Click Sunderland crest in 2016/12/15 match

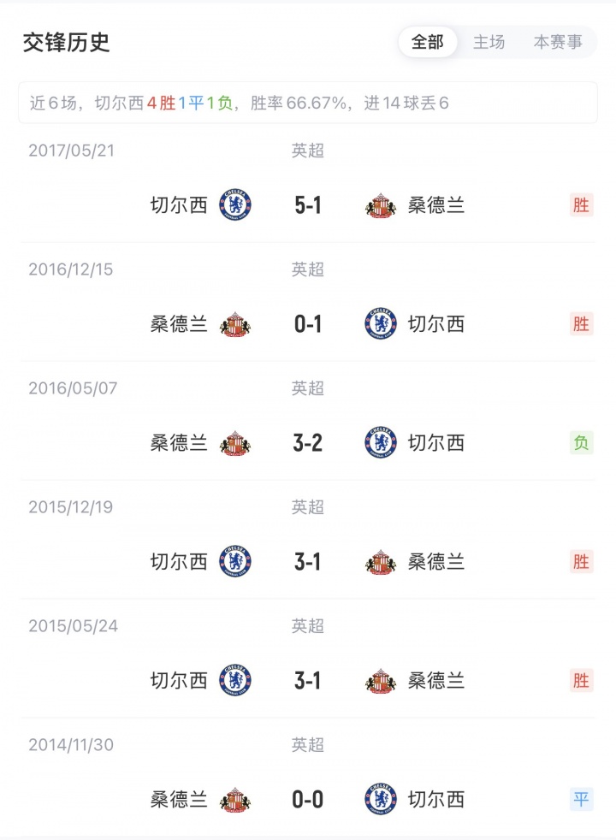point(235,324)
